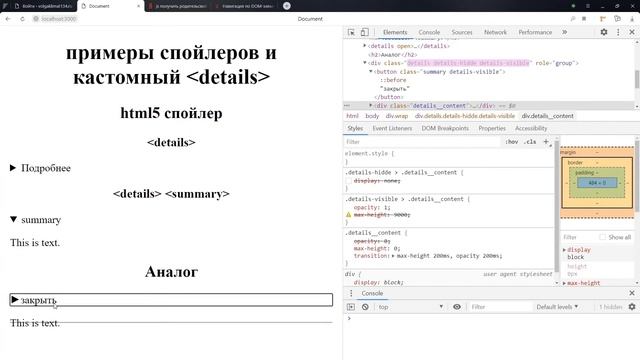The image size is (640, 360).
Task: Open DevTools settings gear in main toolbar
Action: tap(604, 32)
